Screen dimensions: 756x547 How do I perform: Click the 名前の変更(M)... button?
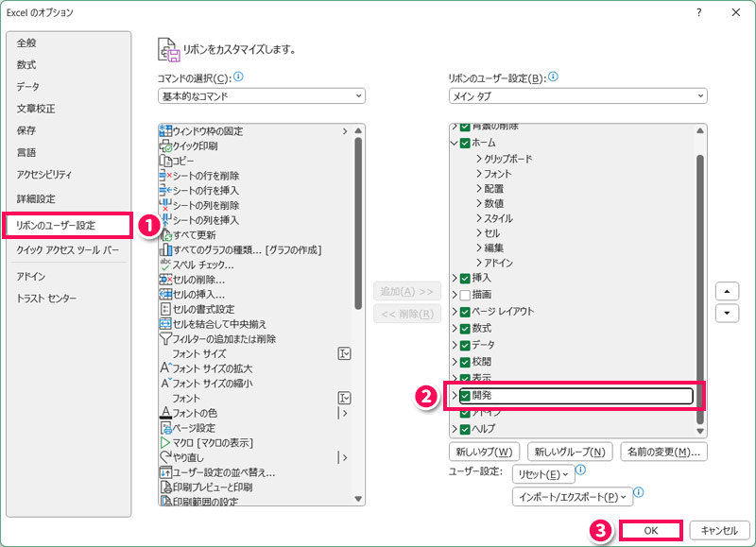tap(664, 452)
